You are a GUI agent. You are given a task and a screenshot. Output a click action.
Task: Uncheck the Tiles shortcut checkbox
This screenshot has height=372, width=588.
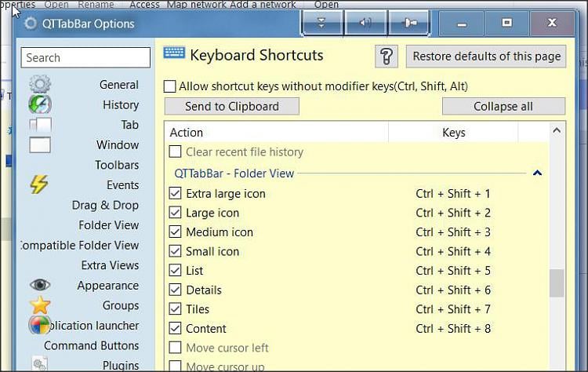click(175, 309)
